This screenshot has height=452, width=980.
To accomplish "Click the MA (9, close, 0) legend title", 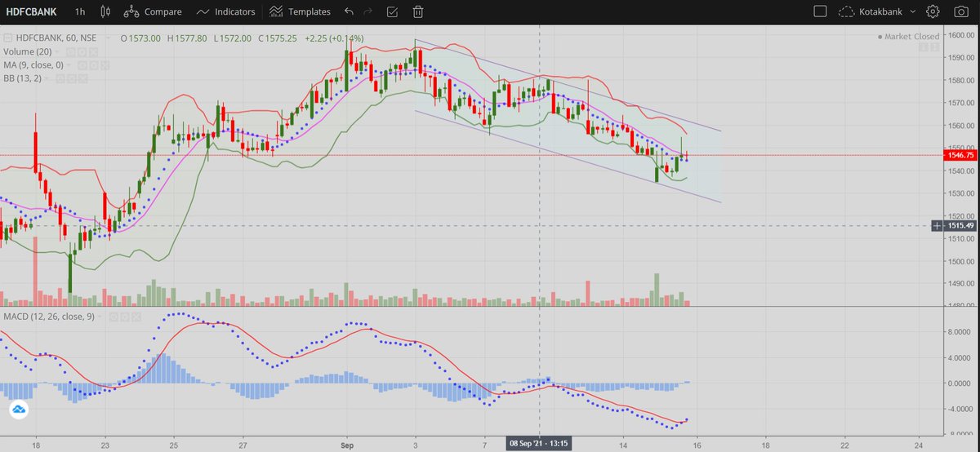I will tap(33, 65).
